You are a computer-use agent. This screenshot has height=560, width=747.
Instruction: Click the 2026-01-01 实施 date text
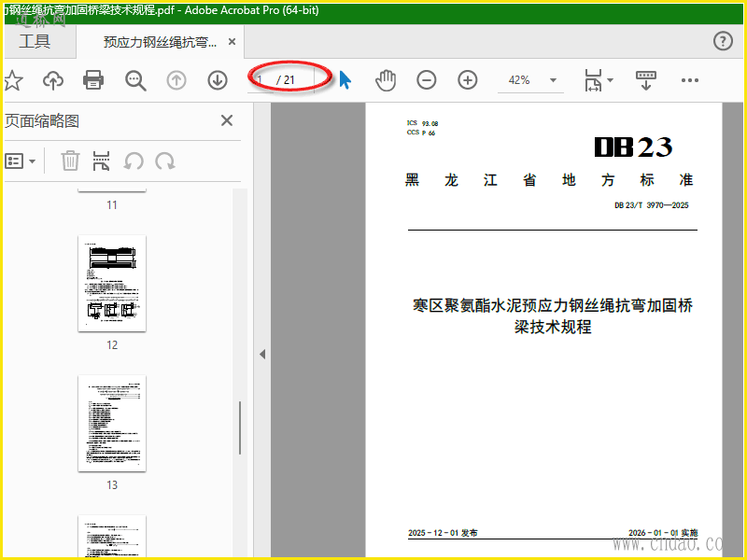[663, 533]
